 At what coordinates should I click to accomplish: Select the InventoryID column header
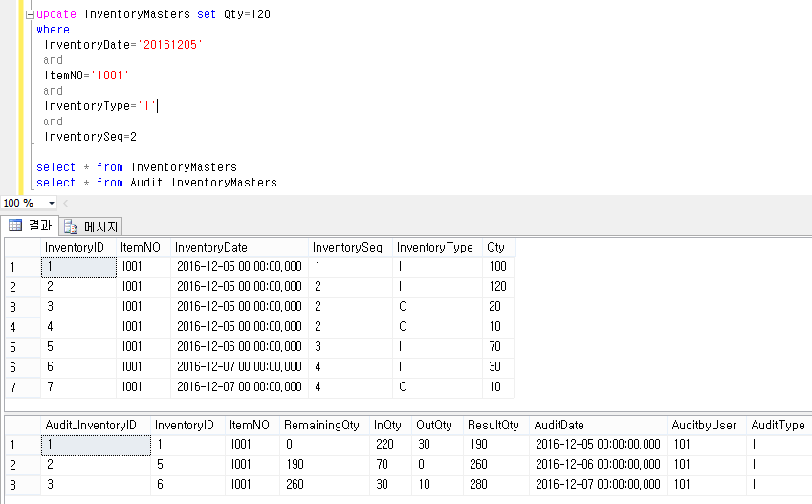[x=77, y=248]
